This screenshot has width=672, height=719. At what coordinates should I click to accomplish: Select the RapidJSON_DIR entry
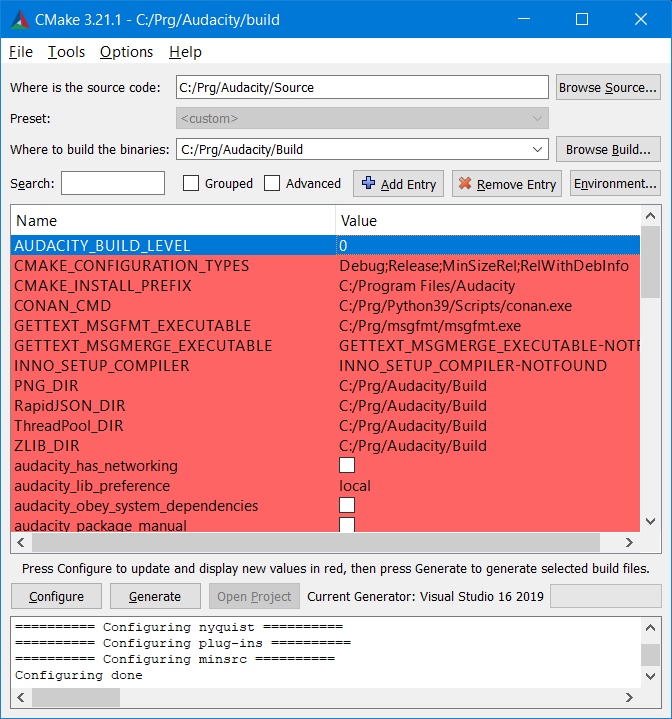tap(70, 406)
